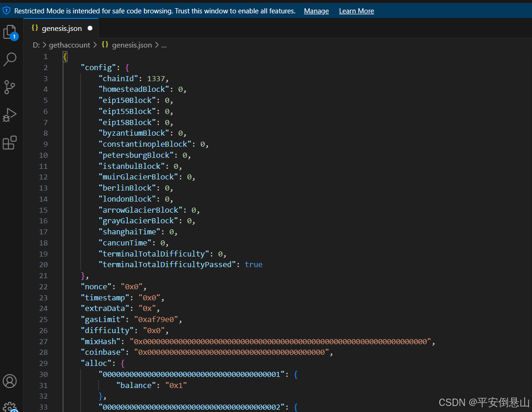Image resolution: width=532 pixels, height=412 pixels.
Task: Open the Extensions view
Action: 10,143
